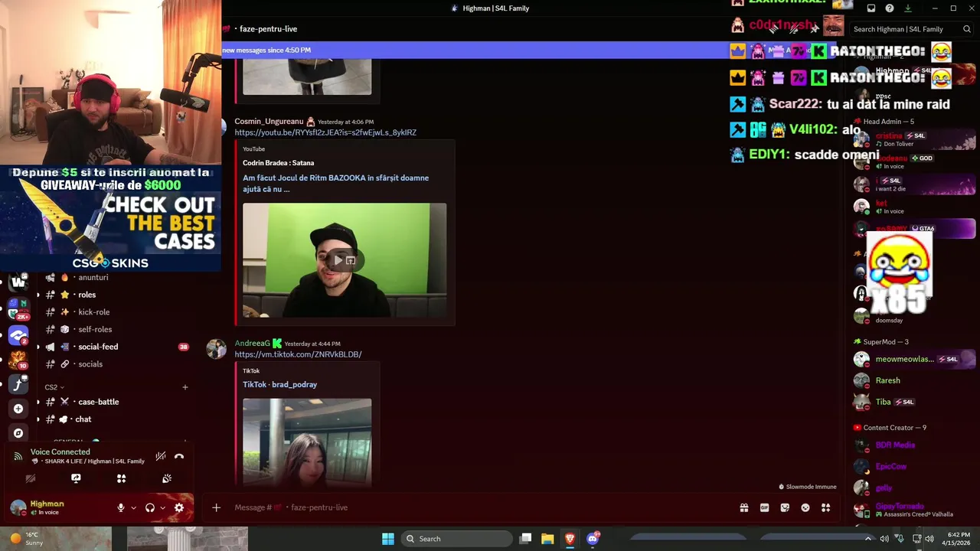Open the soundboard icon
The image size is (980, 551).
(x=167, y=478)
